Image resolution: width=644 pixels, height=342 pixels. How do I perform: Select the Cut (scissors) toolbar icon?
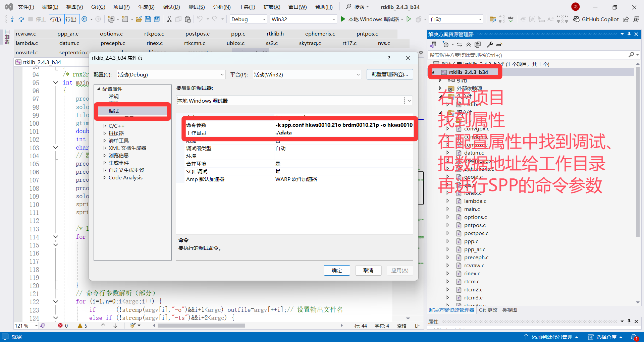pos(169,19)
